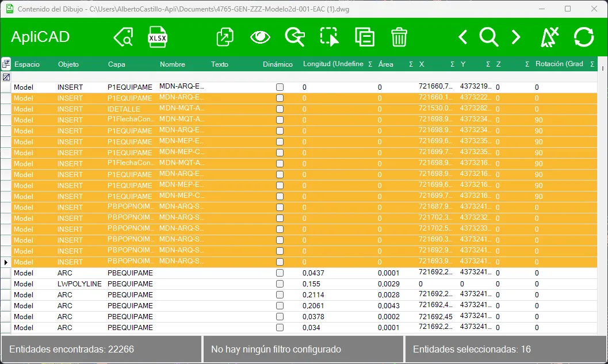The width and height of the screenshot is (608, 364).
Task: Go to previous result with left chevron
Action: (x=462, y=37)
